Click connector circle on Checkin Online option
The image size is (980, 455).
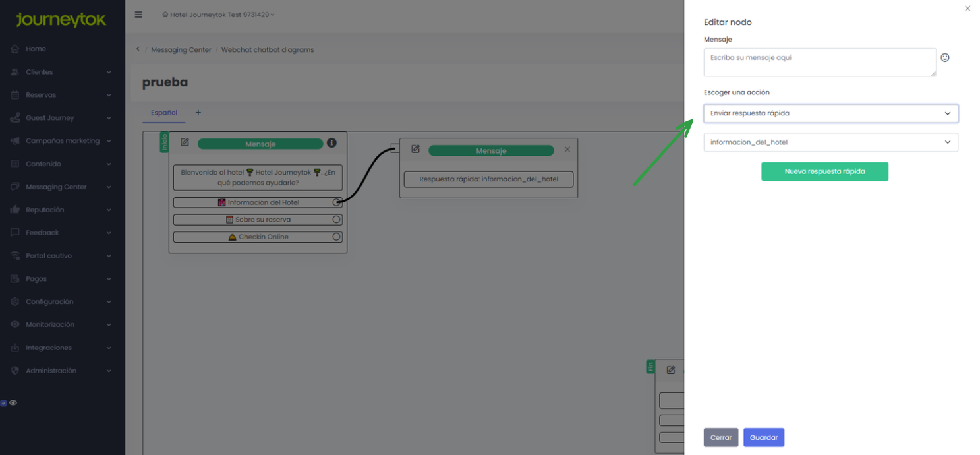(336, 237)
